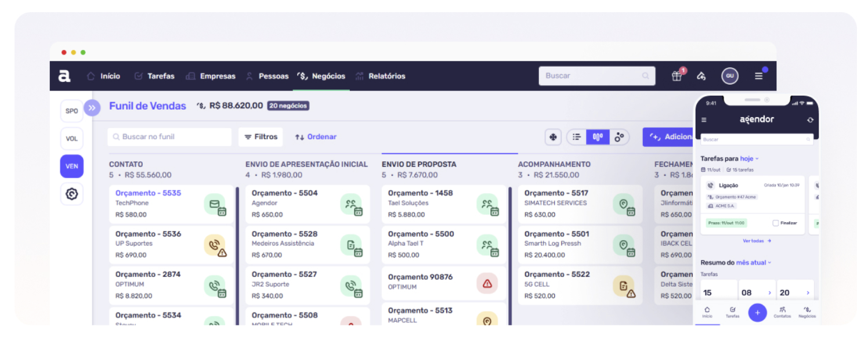Open the gift notifications icon

[x=677, y=76]
